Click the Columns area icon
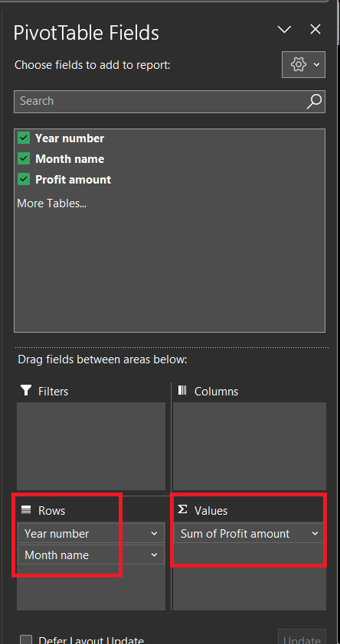 click(182, 390)
